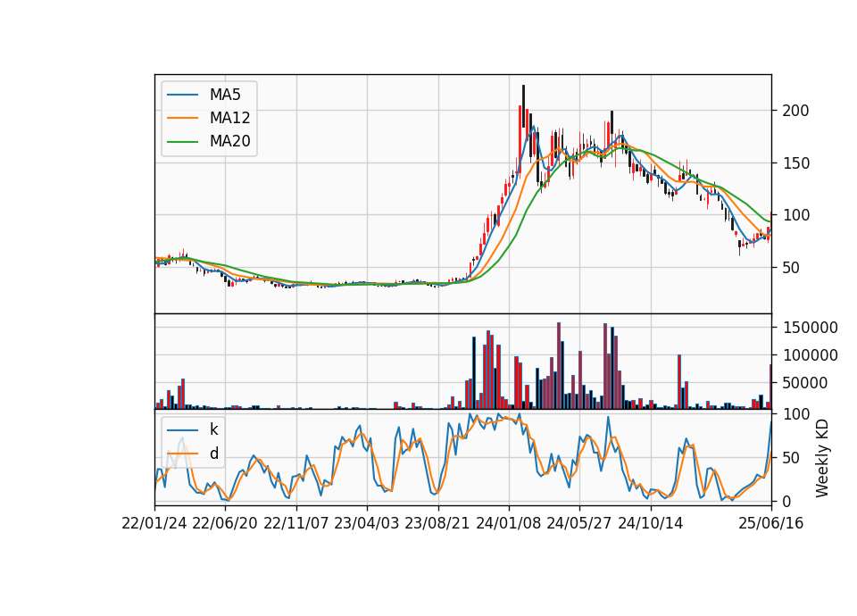Click the green MA20 legend line swatch
Screen dimensions: 857x616
point(182,141)
